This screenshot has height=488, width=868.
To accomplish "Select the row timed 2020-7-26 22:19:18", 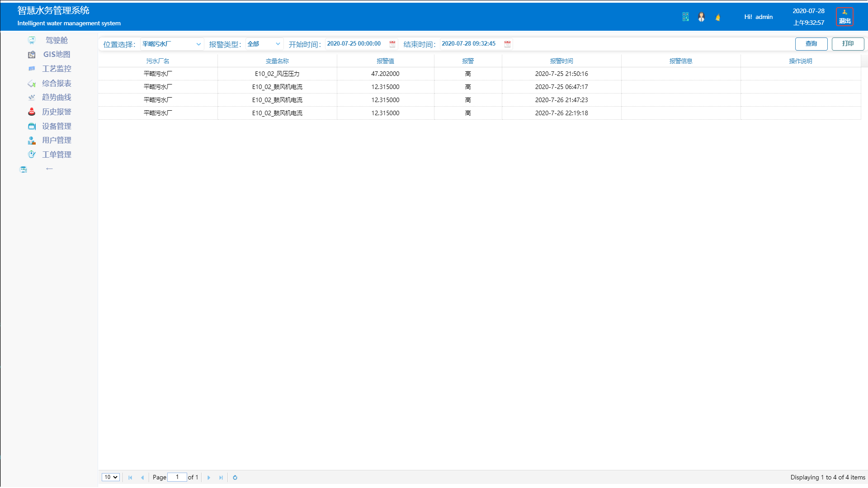I will (480, 113).
